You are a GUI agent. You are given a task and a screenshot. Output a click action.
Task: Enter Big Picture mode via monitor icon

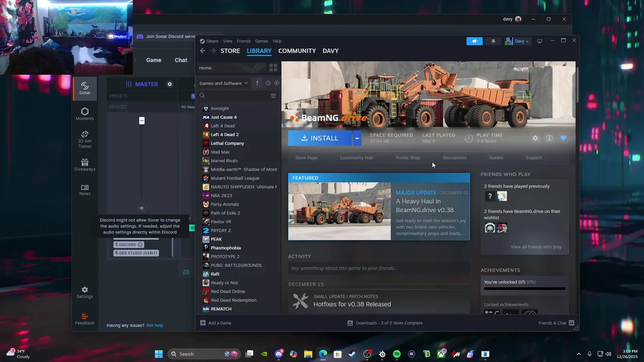(540, 41)
